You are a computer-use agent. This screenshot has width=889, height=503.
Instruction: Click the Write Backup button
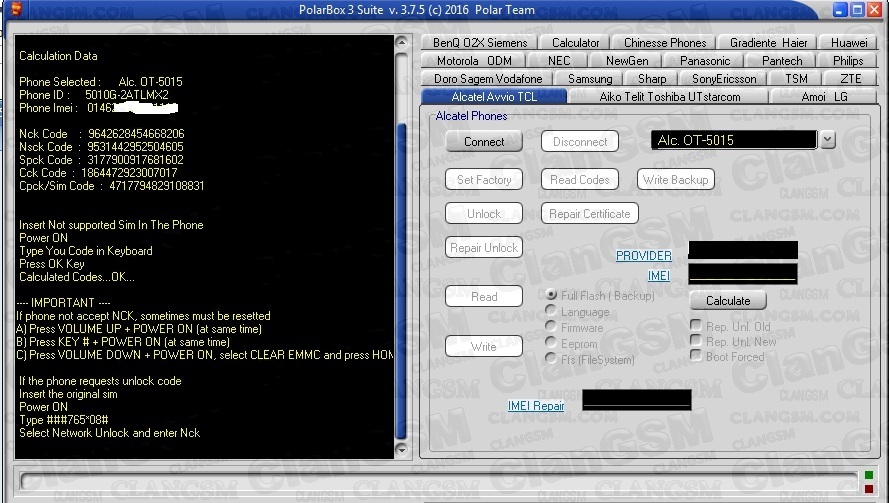tap(675, 180)
